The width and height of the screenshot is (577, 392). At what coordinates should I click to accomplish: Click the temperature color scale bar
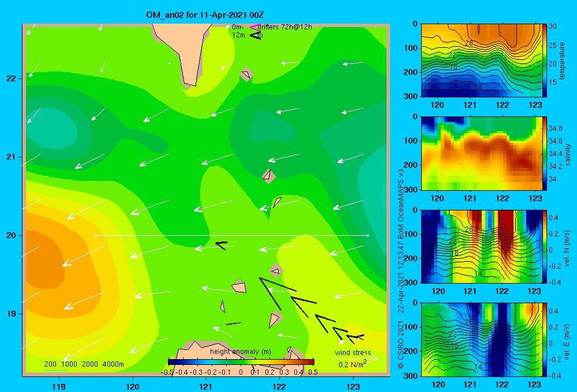(545, 61)
